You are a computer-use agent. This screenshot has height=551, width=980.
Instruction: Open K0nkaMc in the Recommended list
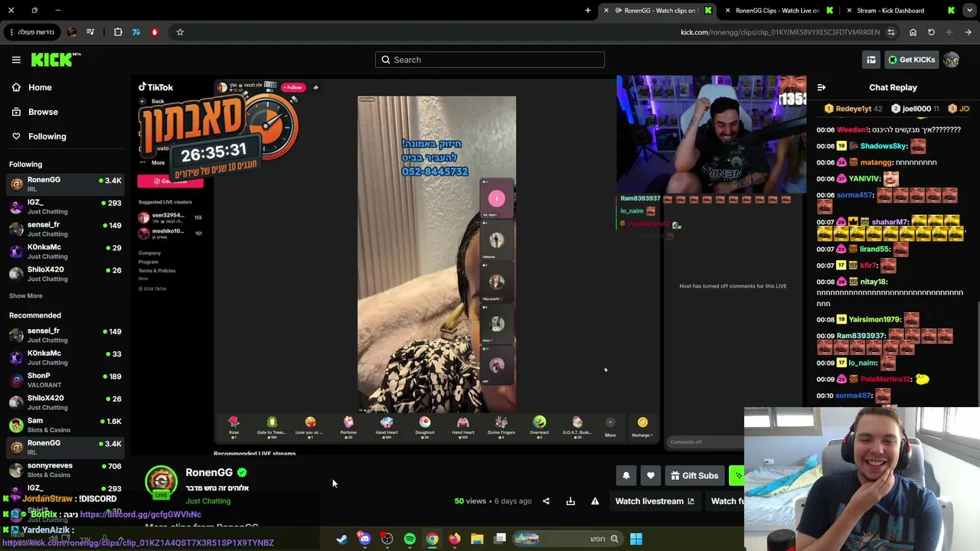(x=64, y=358)
